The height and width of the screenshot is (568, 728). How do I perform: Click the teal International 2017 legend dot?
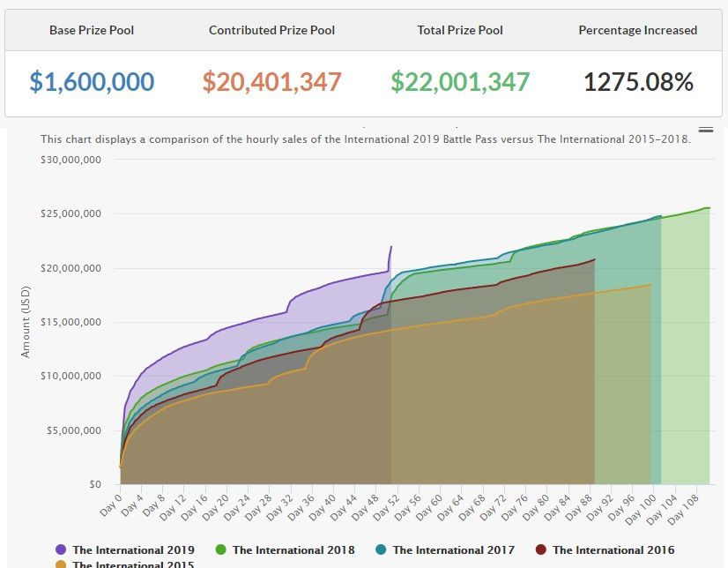381,549
